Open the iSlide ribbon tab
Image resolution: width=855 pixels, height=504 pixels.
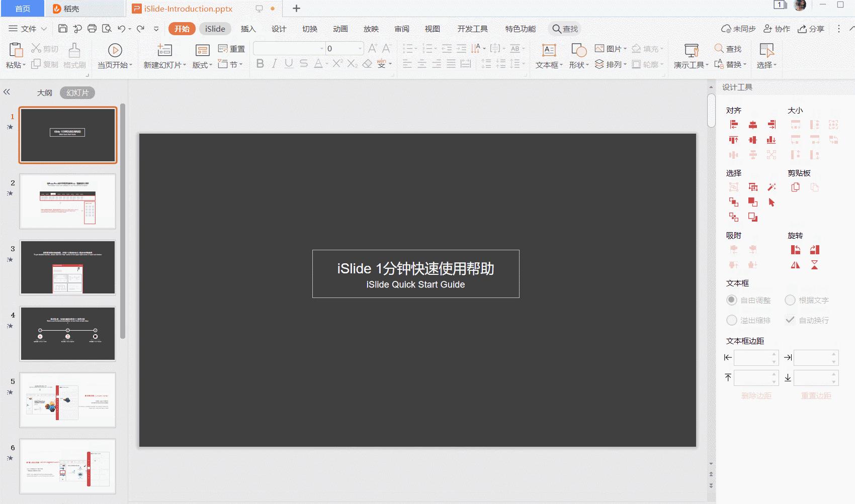[x=215, y=29]
